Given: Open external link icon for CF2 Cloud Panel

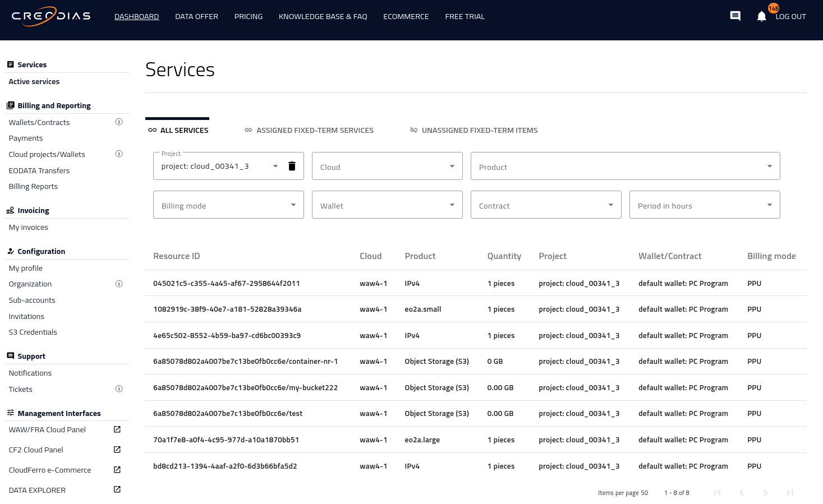Looking at the screenshot, I should [117, 450].
